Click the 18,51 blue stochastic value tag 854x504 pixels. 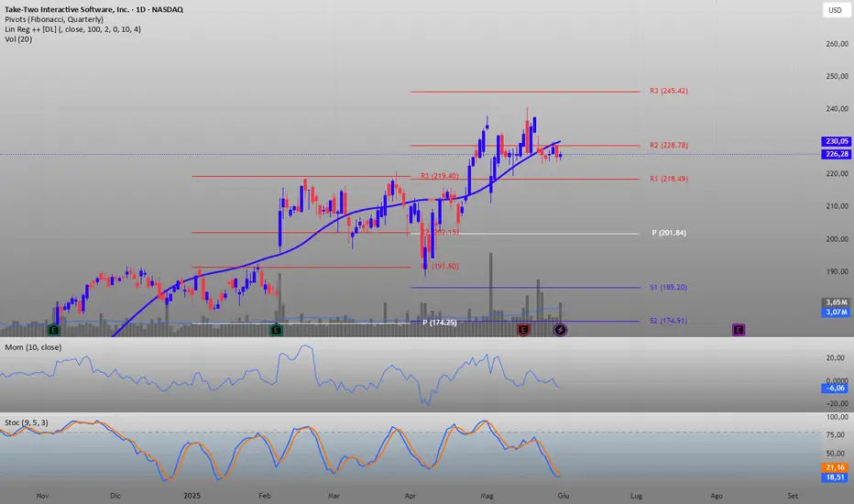[835, 477]
